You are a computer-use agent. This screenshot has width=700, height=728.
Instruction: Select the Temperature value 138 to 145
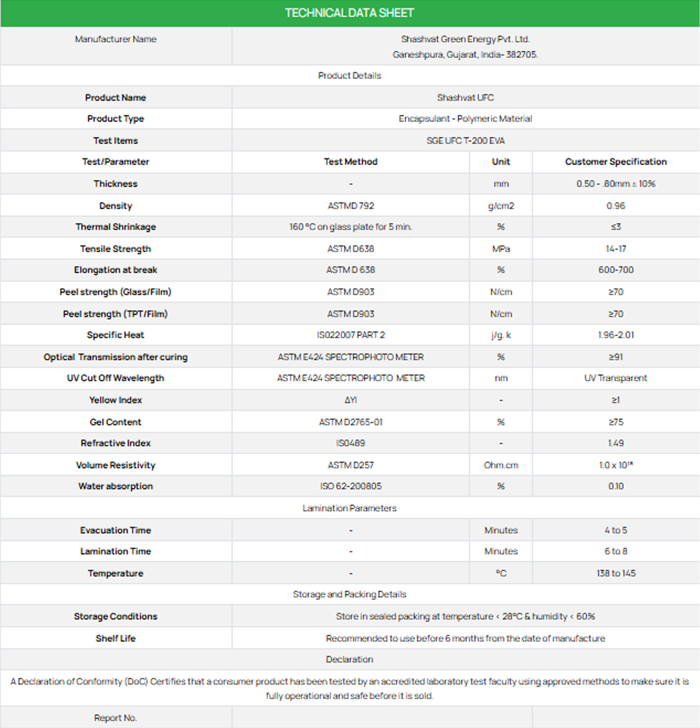coord(616,574)
